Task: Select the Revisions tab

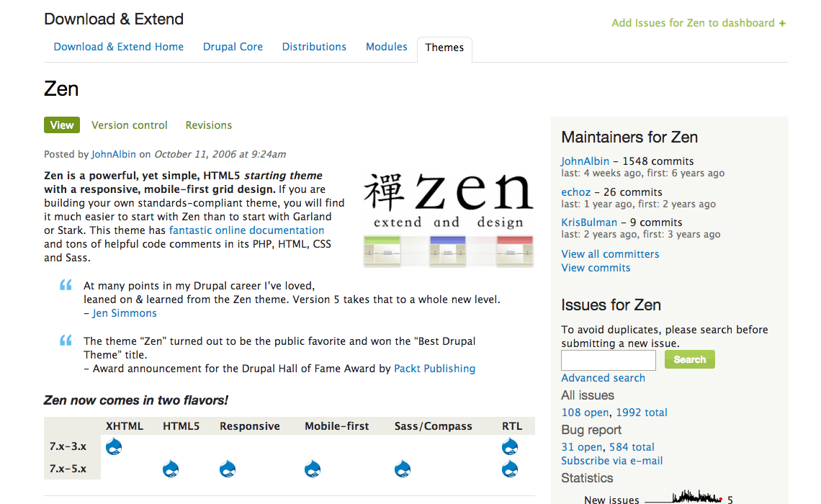Action: point(209,125)
